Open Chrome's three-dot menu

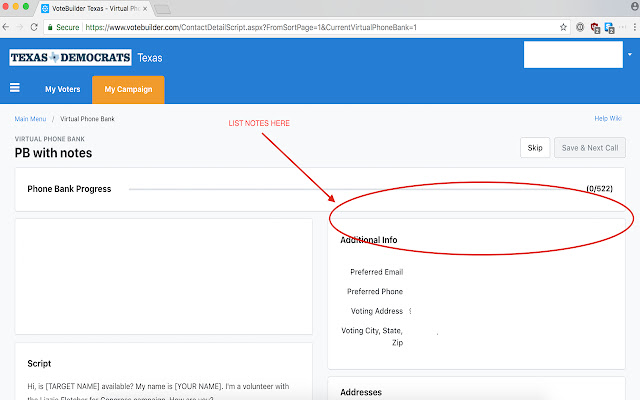(x=635, y=27)
